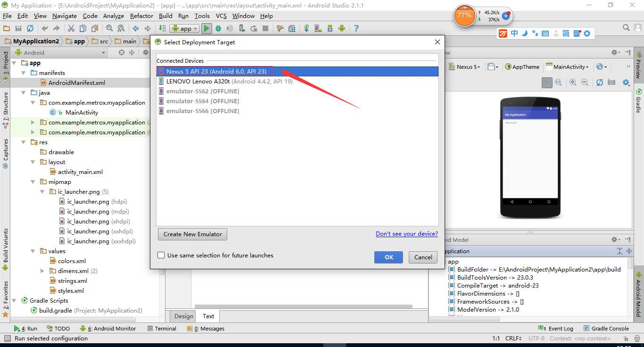This screenshot has height=347, width=644.
Task: Open the locale globe dropdown in Preview
Action: (602, 67)
